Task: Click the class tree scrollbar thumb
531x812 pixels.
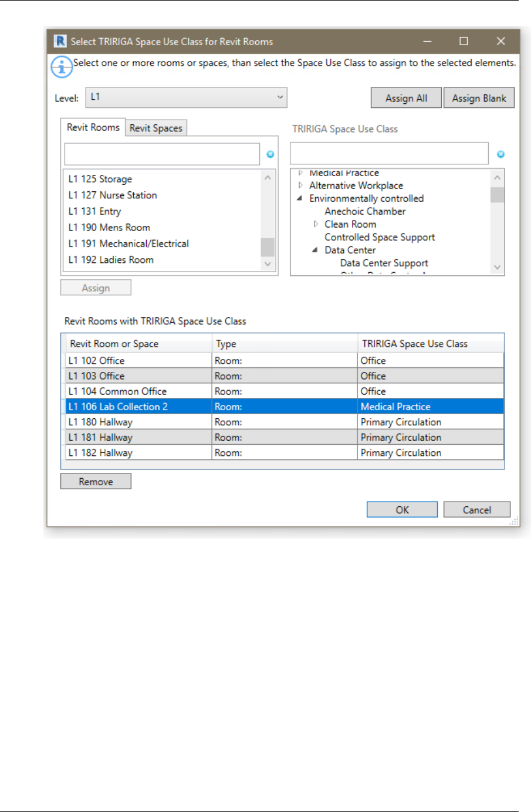Action: 497,194
